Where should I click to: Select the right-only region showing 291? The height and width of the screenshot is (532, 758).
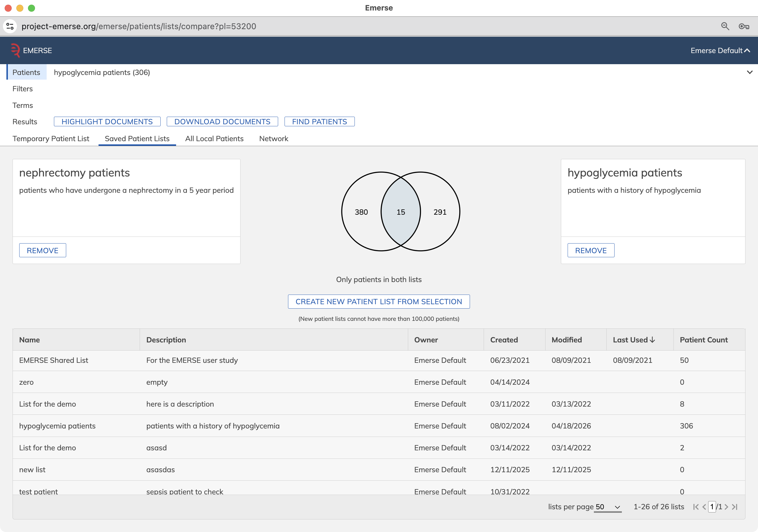(440, 212)
